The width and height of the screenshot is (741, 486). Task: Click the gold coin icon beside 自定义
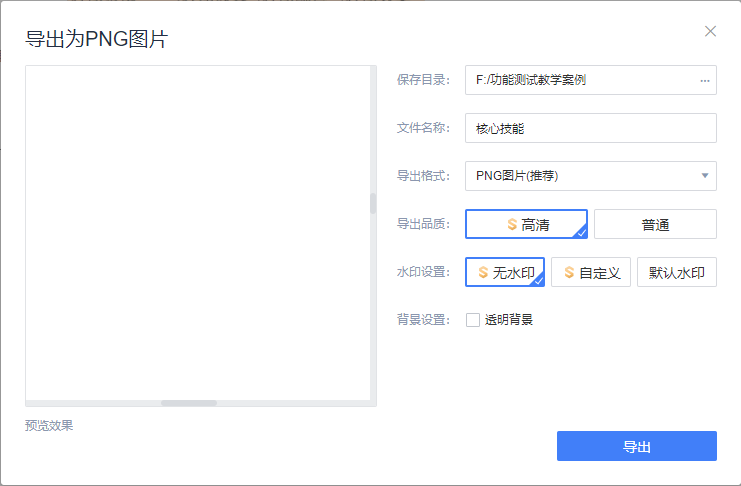click(569, 272)
